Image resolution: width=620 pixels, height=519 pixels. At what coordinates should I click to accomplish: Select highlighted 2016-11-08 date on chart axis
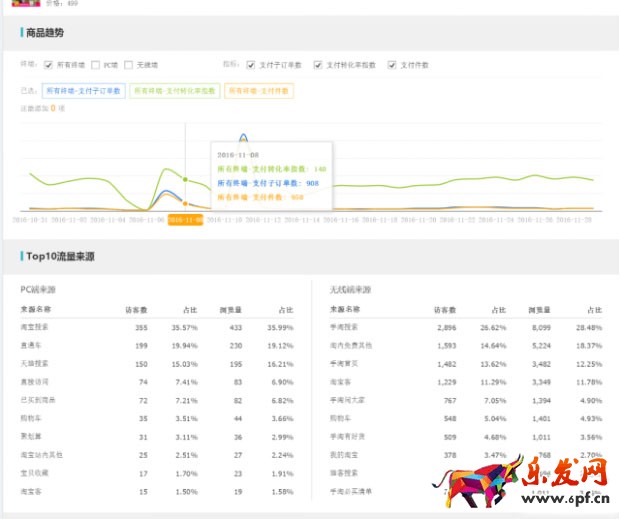pyautogui.click(x=185, y=219)
